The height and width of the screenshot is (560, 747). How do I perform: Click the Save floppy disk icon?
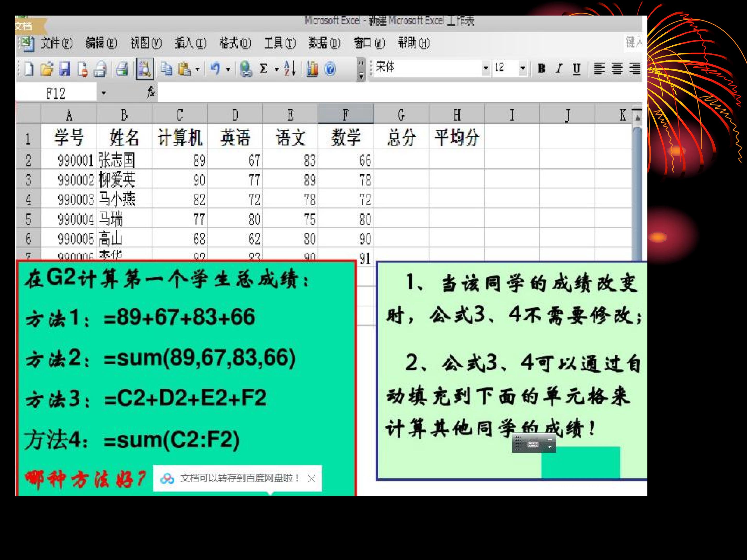(65, 69)
